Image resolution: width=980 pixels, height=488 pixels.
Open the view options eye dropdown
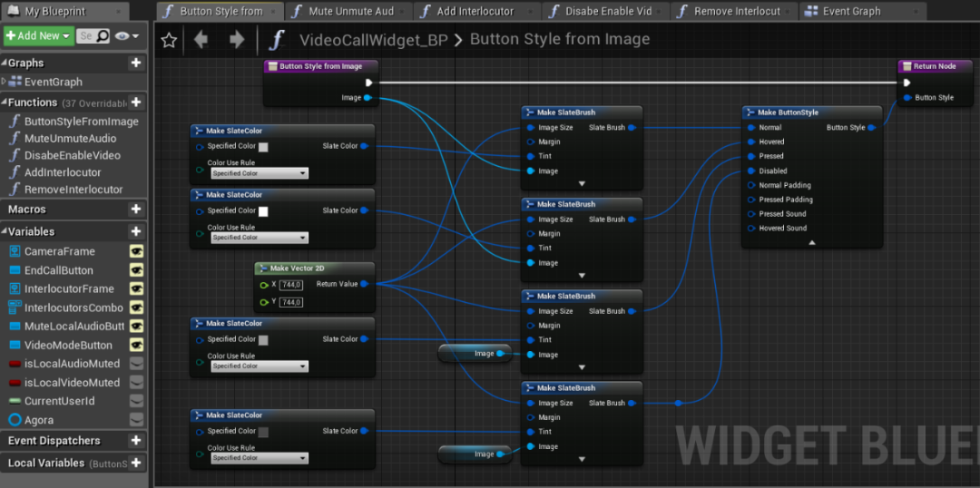[x=126, y=36]
